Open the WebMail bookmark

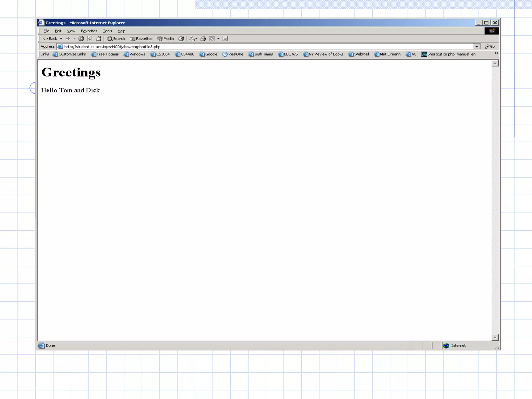(x=358, y=54)
